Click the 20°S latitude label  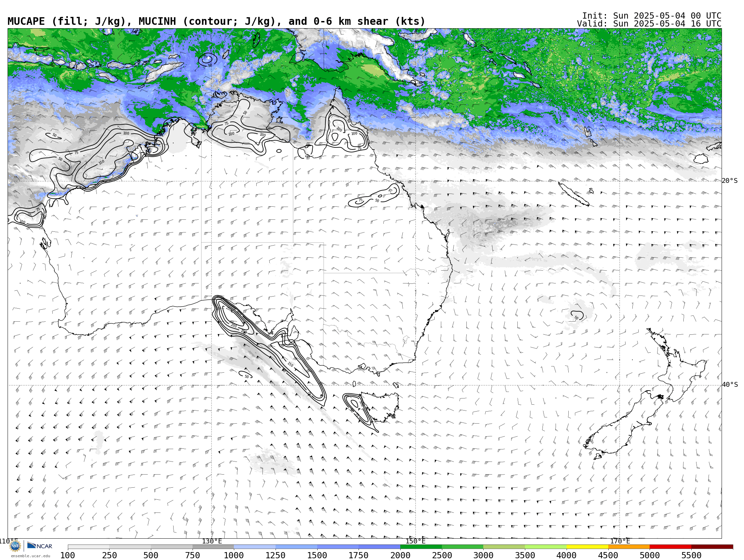click(x=730, y=181)
